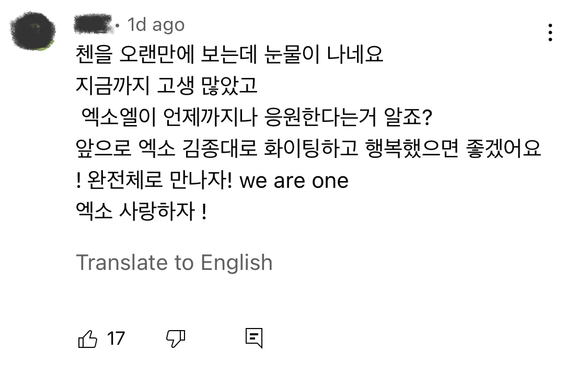Image resolution: width=588 pixels, height=373 pixels.
Task: Click the English phrase 'we are one'
Action: tap(294, 181)
